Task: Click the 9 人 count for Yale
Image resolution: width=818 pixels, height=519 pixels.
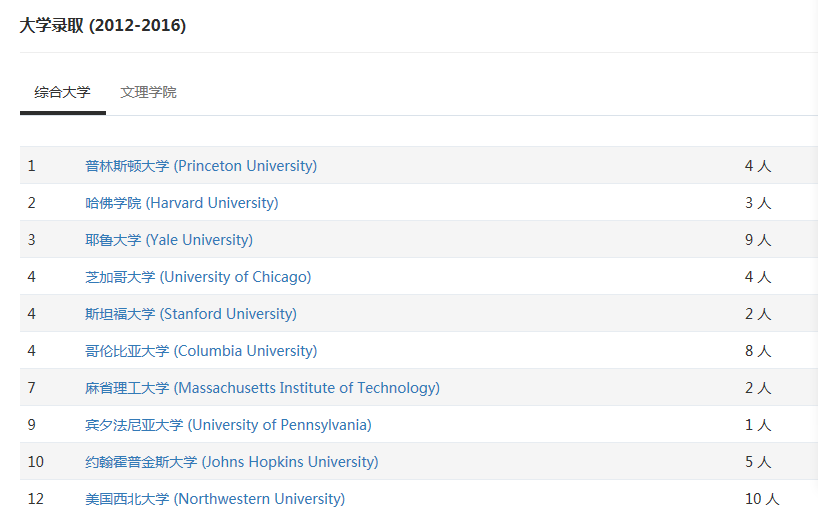Action: click(x=758, y=240)
